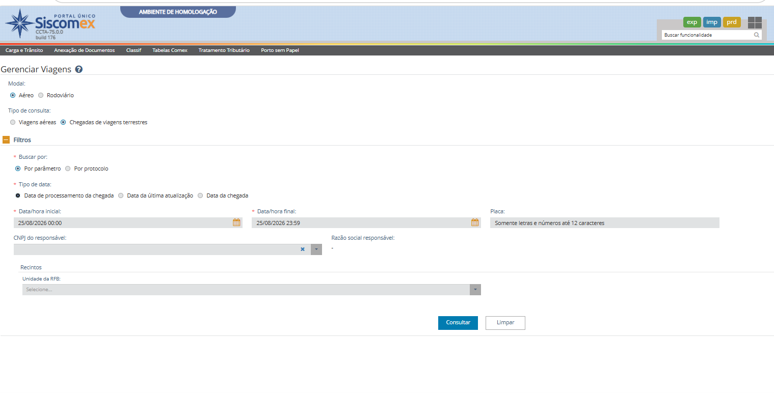The width and height of the screenshot is (774, 393).
Task: Open the Unidade da RFB dropdown
Action: click(x=251, y=290)
